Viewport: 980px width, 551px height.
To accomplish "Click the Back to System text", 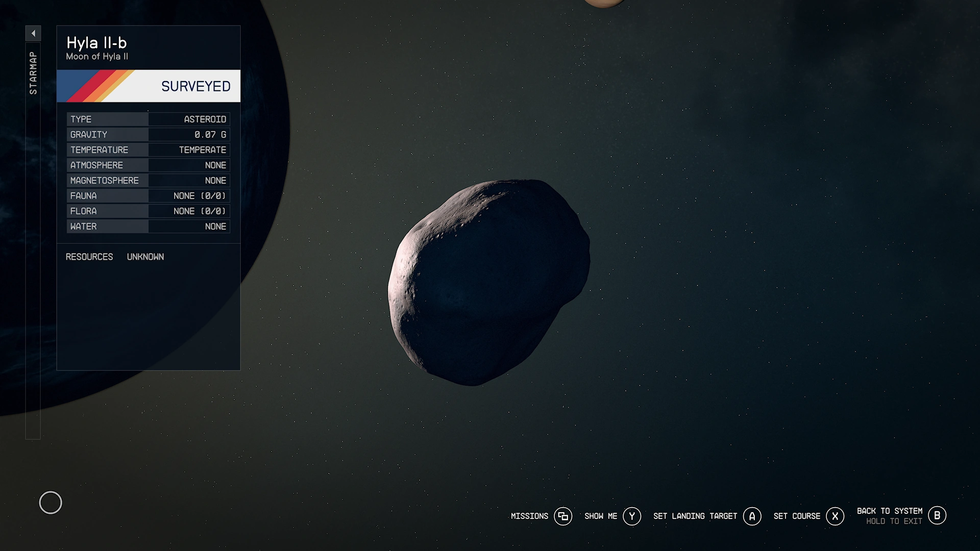I will (889, 511).
